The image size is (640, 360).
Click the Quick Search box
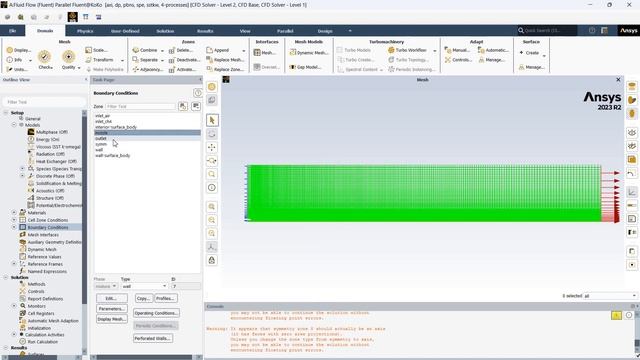(x=547, y=31)
